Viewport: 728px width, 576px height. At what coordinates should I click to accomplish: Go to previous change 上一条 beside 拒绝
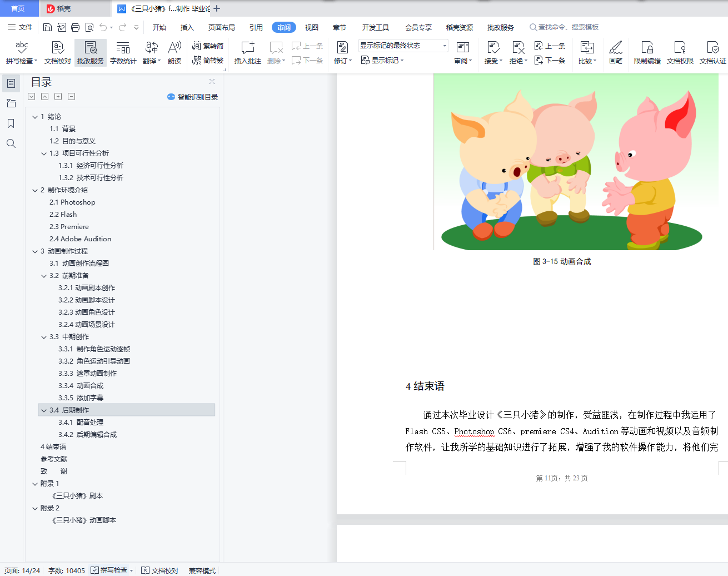[550, 46]
